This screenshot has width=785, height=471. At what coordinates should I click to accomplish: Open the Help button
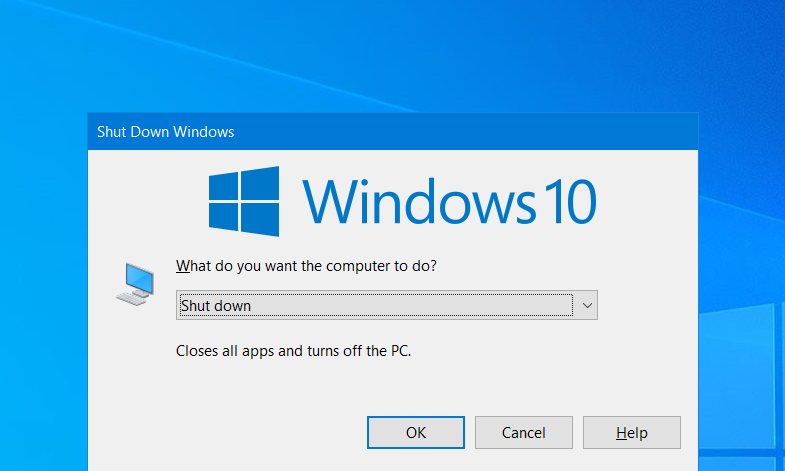pyautogui.click(x=632, y=432)
